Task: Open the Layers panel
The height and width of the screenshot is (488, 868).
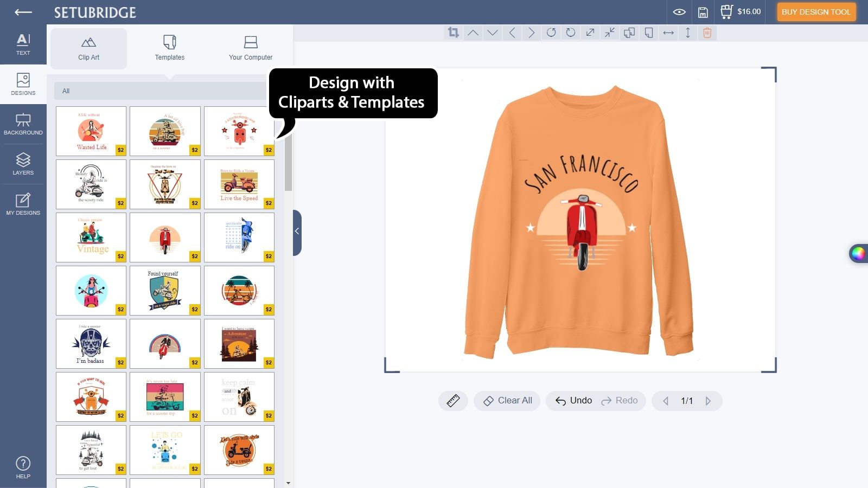Action: tap(23, 164)
